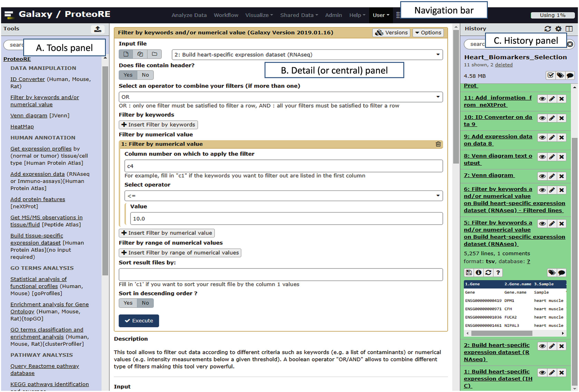This screenshot has width=579, height=392.
Task: Select Yes for file contains header
Action: tap(128, 75)
